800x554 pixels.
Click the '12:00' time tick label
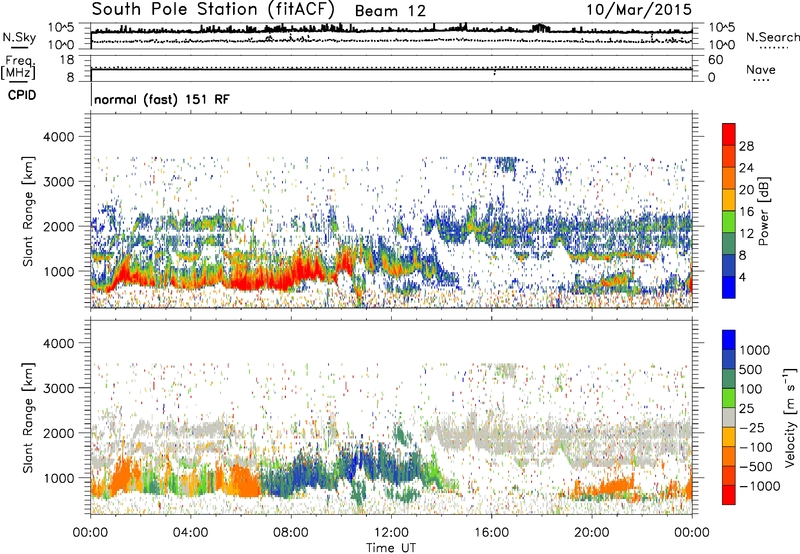tap(391, 533)
